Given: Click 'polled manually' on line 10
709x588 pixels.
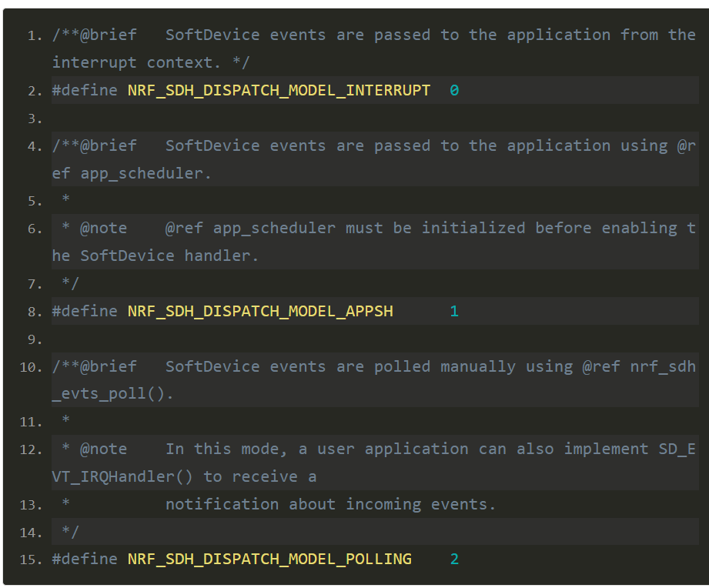Looking at the screenshot, I should pyautogui.click(x=444, y=366).
